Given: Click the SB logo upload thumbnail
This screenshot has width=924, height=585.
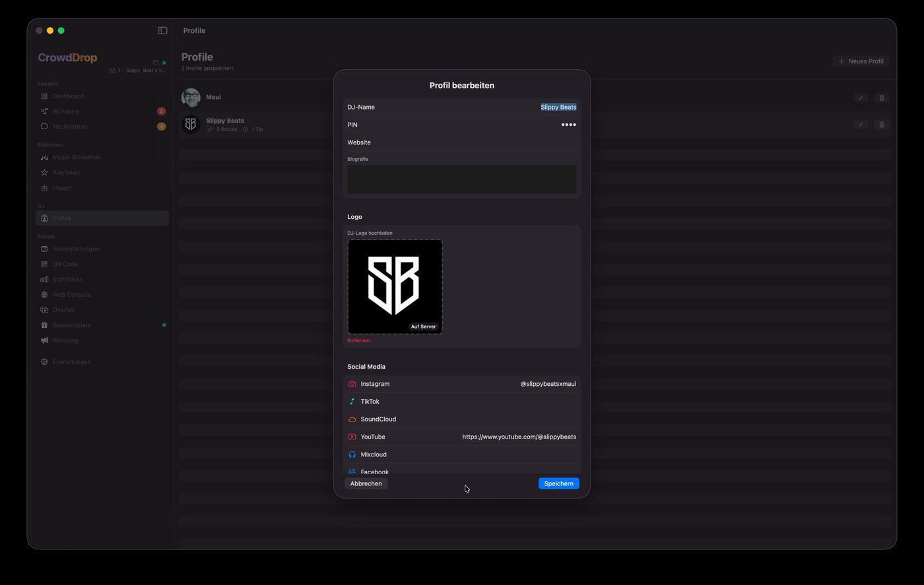Looking at the screenshot, I should [395, 286].
